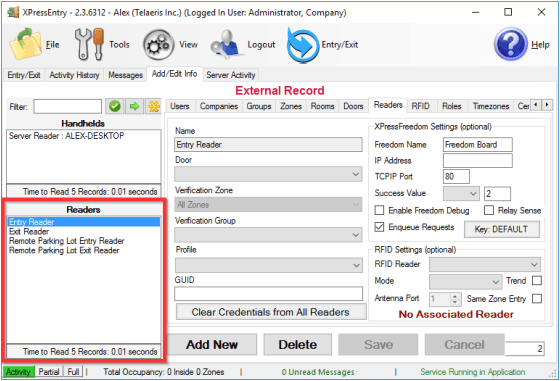Open the Timezones tab
The width and height of the screenshot is (560, 381).
coord(491,106)
